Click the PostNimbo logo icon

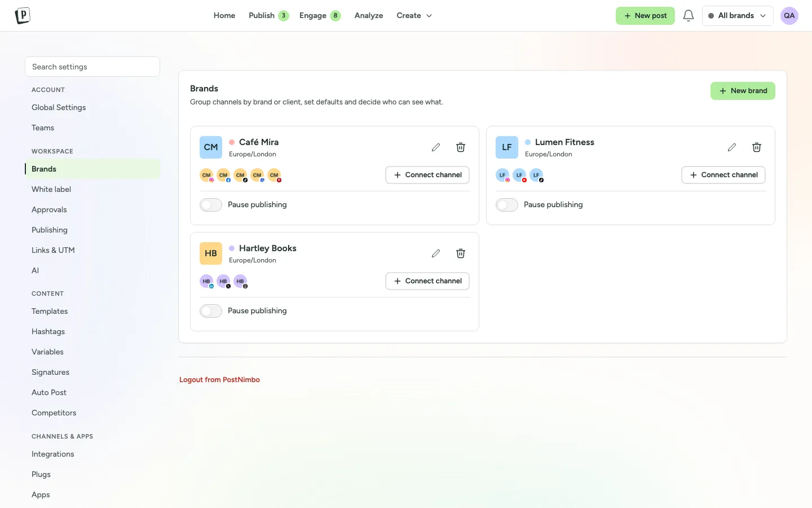[23, 16]
